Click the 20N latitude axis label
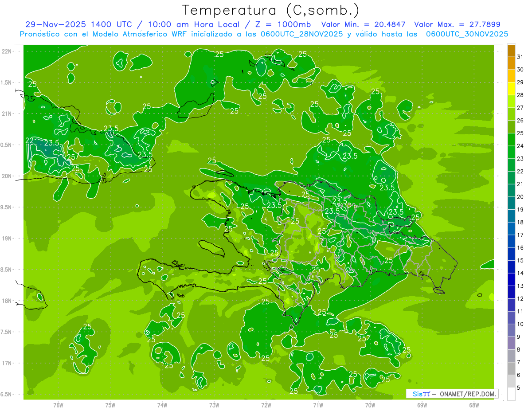Image resolution: width=532 pixels, height=411 pixels. [x=7, y=176]
